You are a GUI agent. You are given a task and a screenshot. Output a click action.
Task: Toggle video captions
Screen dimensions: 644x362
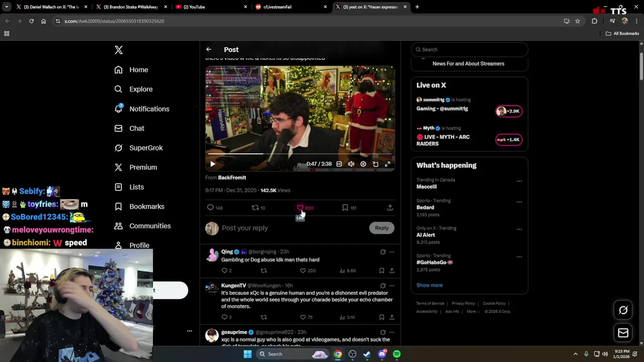coord(339,164)
